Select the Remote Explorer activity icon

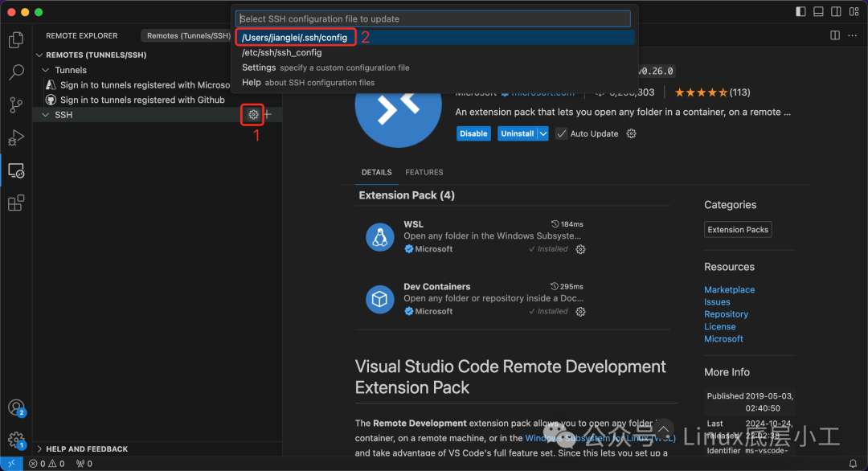pos(16,170)
